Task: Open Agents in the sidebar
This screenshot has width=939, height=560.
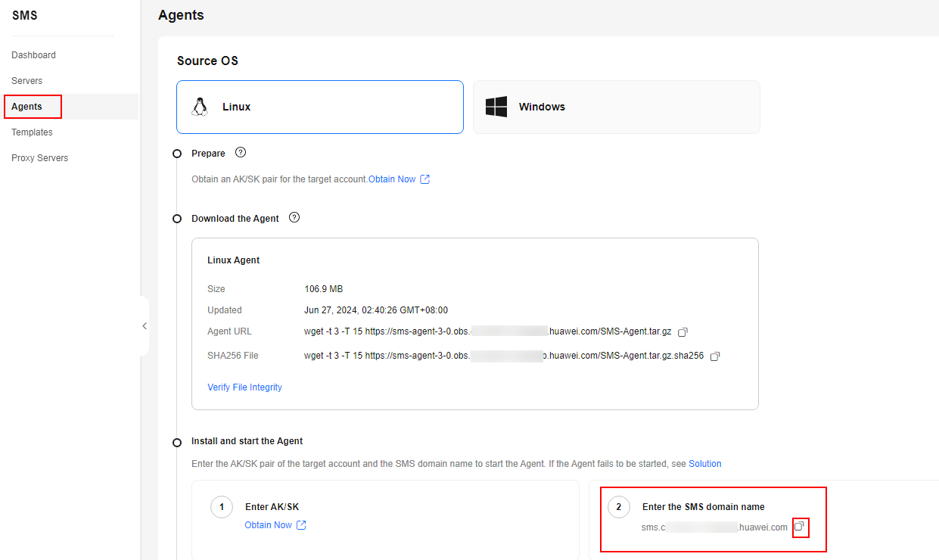Action: pyautogui.click(x=27, y=107)
